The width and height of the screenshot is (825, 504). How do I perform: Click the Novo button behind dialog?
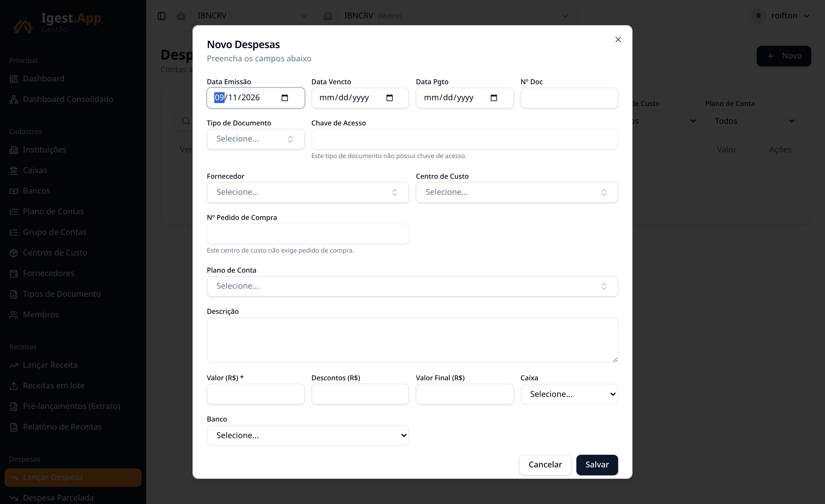tap(783, 56)
